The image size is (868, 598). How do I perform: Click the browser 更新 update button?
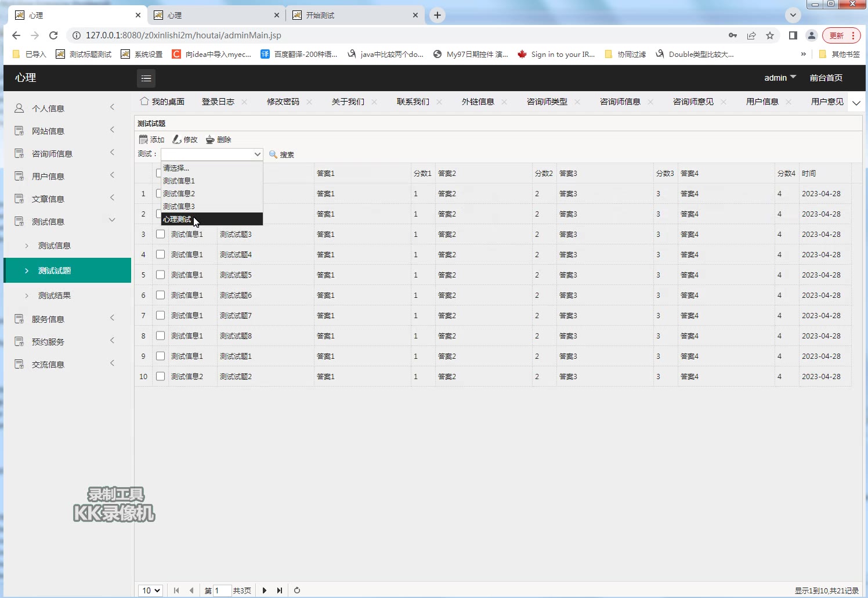click(842, 35)
